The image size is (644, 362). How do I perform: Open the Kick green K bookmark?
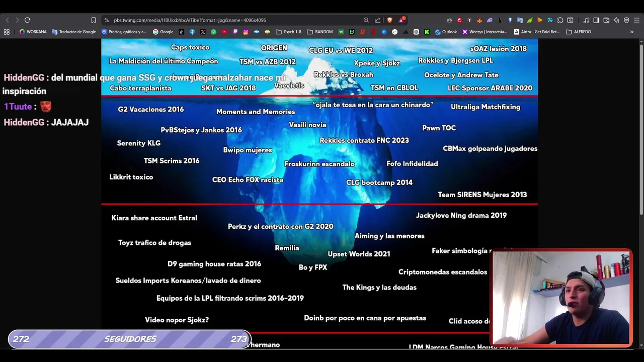coord(427,32)
